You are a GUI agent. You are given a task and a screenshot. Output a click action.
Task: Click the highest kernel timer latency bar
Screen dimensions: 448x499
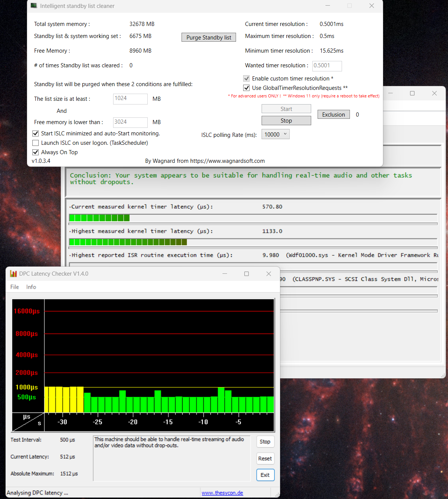253,242
